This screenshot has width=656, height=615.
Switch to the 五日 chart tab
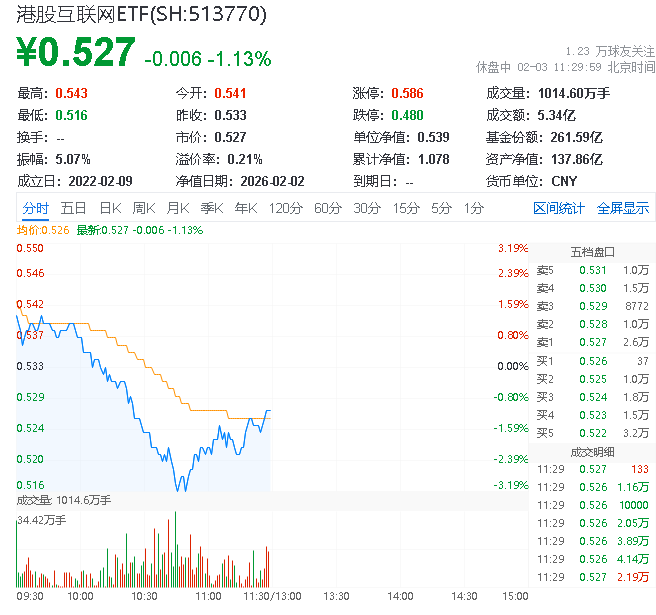coord(73,208)
